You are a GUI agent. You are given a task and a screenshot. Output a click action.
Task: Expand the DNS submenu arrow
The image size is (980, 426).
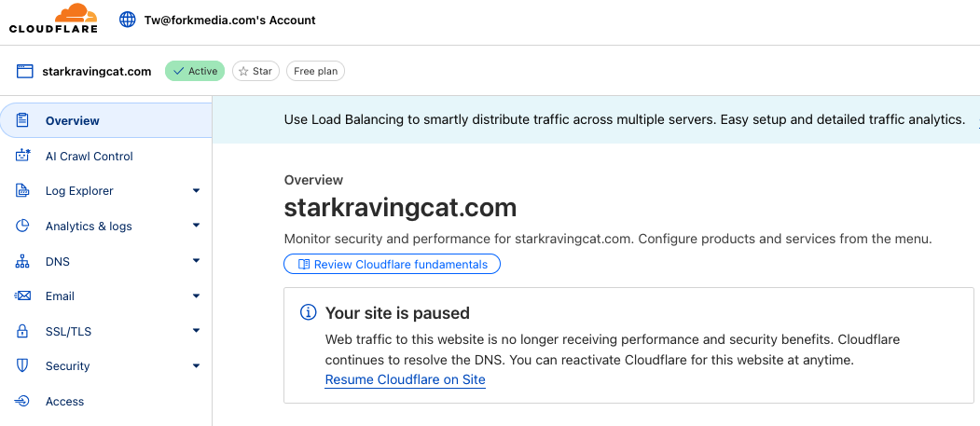point(196,261)
